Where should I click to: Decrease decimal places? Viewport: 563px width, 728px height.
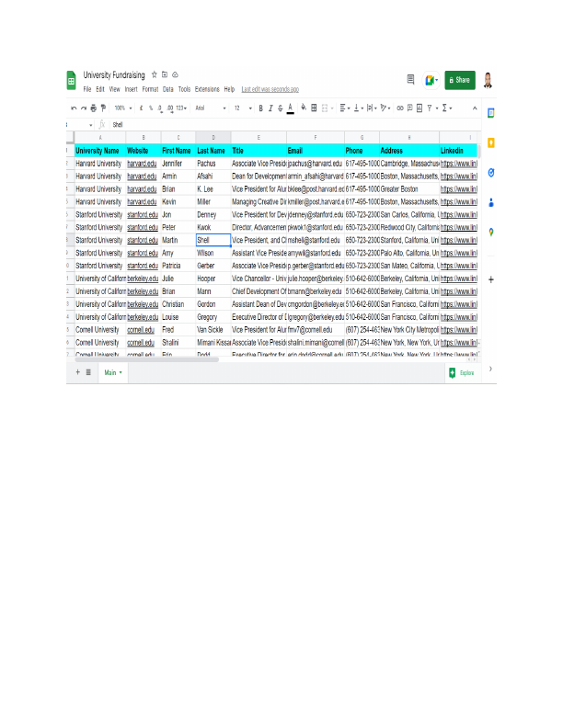[x=160, y=108]
